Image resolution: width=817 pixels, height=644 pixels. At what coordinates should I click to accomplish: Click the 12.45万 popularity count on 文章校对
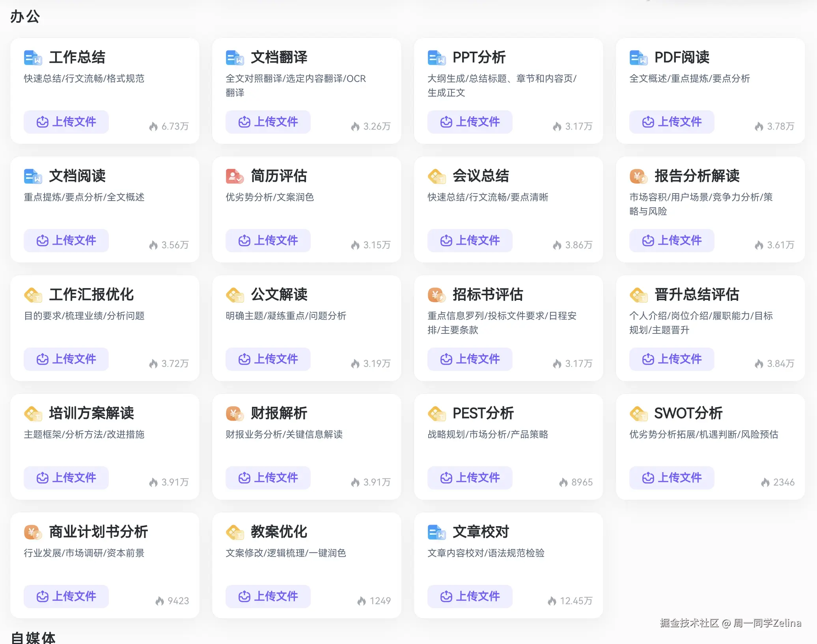[576, 601]
